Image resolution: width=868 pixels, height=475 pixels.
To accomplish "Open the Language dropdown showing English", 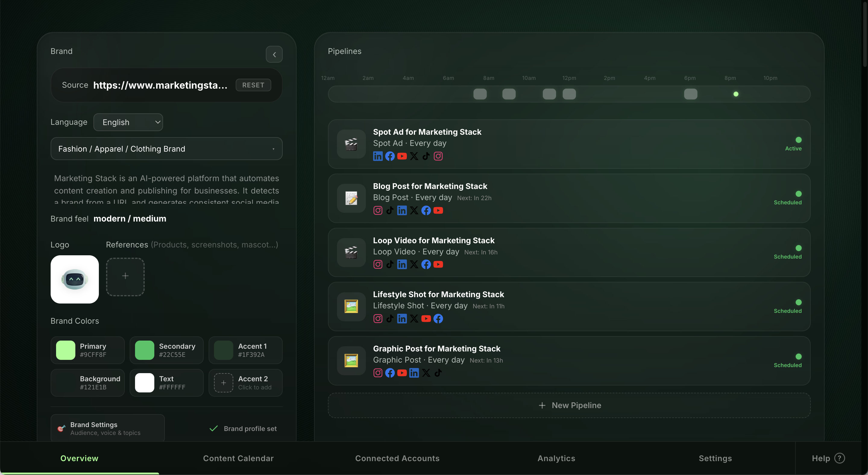I will pos(128,122).
